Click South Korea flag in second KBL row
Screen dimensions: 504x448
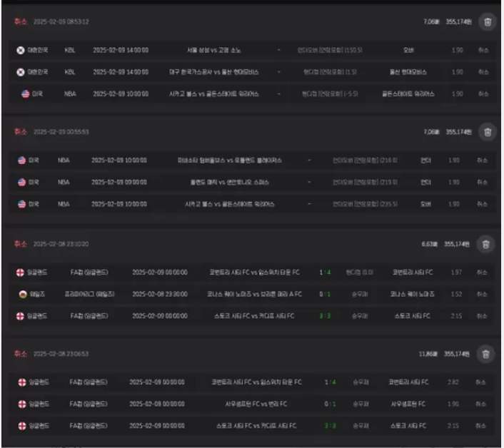coord(21,72)
